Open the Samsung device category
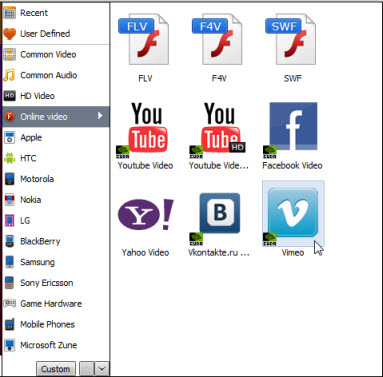This screenshot has width=383, height=377. [x=56, y=262]
